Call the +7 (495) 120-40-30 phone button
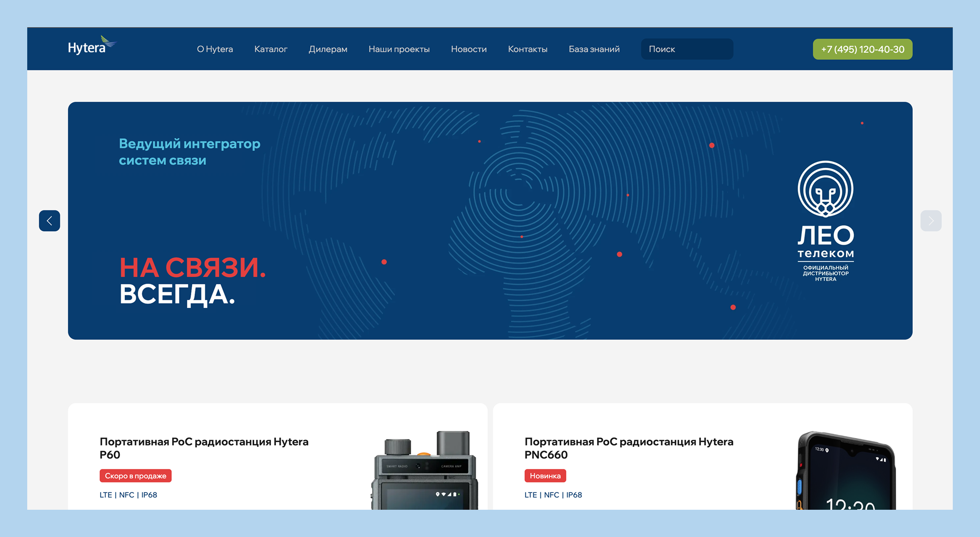Screen dimensions: 980x537 click(862, 49)
